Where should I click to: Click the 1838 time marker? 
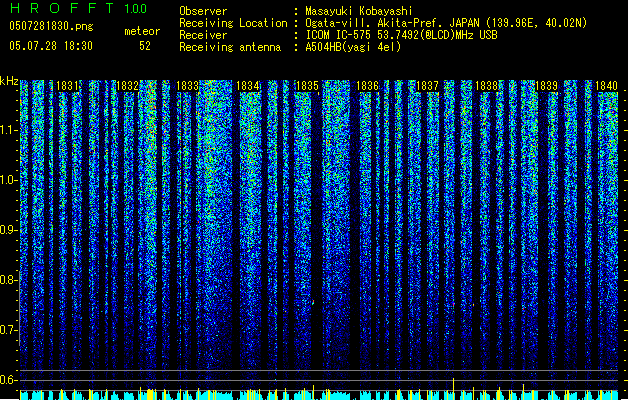coord(487,86)
